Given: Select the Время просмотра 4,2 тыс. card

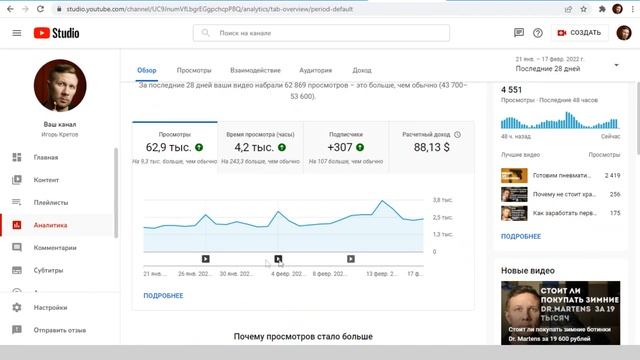Looking at the screenshot, I should point(260,147).
